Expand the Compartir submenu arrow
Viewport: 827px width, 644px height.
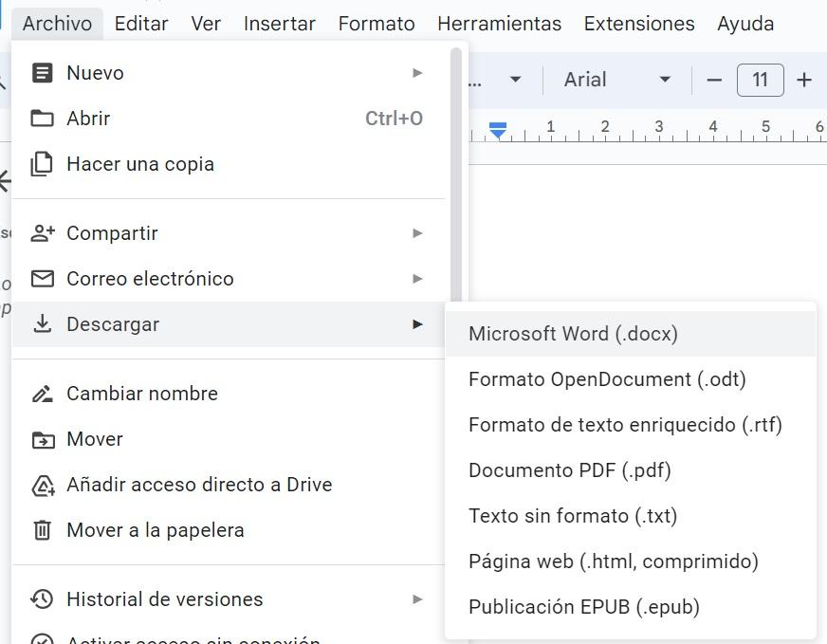[417, 232]
